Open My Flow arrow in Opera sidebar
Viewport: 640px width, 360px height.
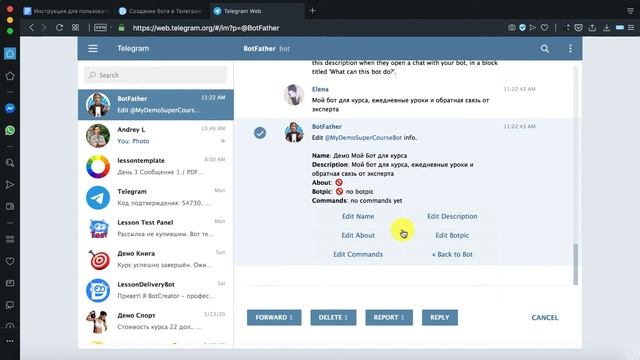click(x=10, y=185)
